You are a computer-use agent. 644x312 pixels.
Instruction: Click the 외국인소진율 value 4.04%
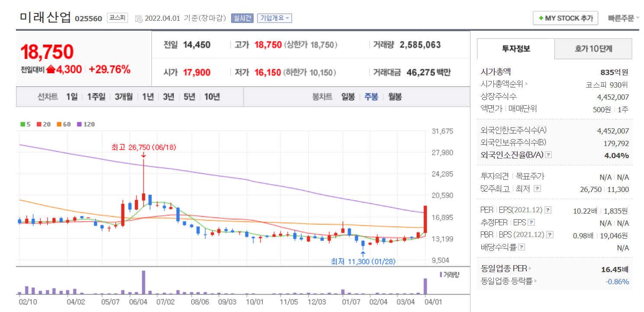point(617,155)
